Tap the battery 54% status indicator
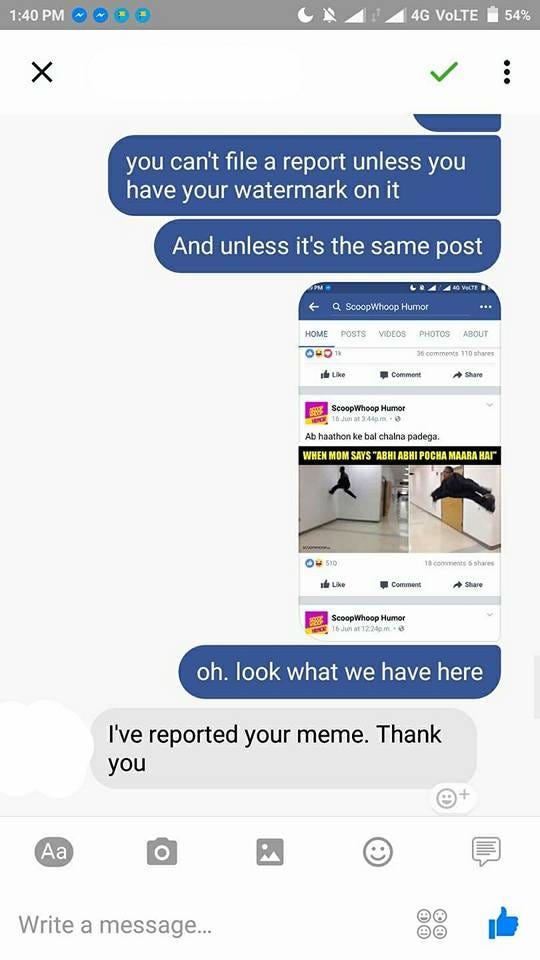 coord(509,15)
